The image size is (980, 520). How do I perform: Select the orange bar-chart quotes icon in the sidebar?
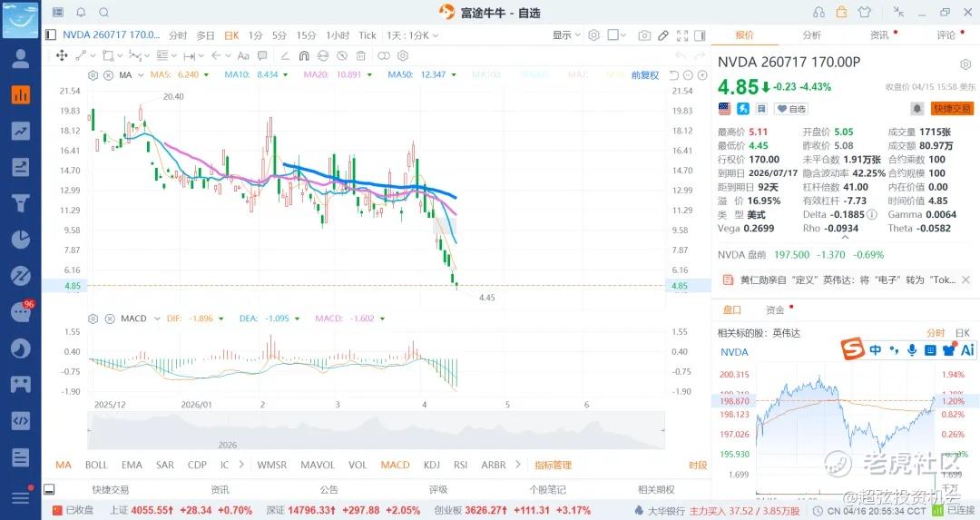[x=20, y=95]
